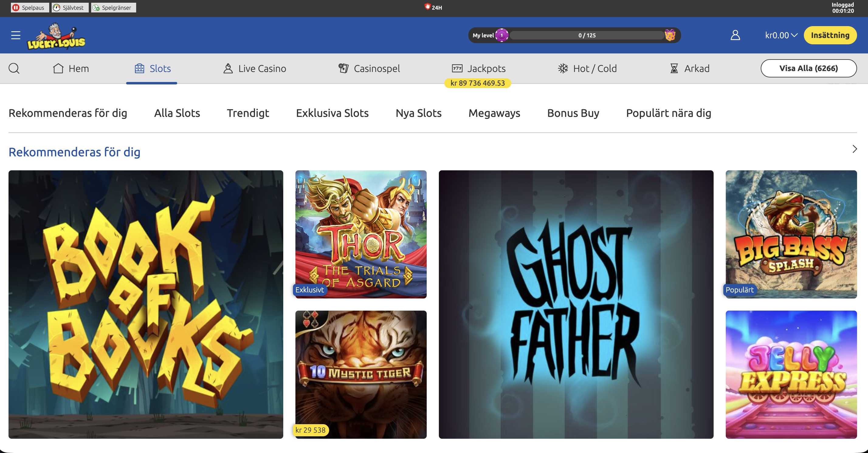This screenshot has width=868, height=453.
Task: Click the gift box reward icon
Action: point(670,35)
